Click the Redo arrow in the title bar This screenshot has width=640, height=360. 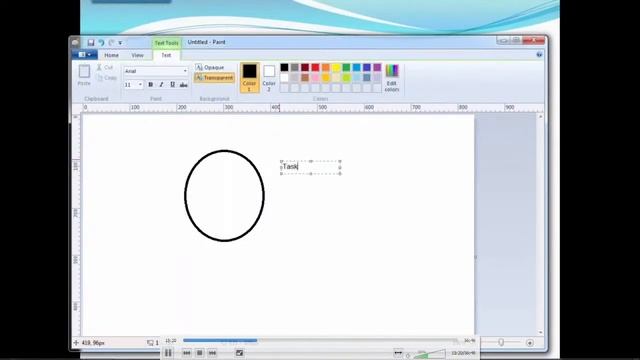[x=111, y=42]
